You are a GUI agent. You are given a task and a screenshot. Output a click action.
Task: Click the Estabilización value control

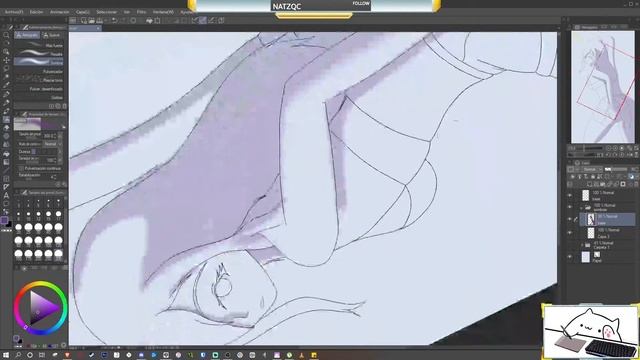click(53, 177)
